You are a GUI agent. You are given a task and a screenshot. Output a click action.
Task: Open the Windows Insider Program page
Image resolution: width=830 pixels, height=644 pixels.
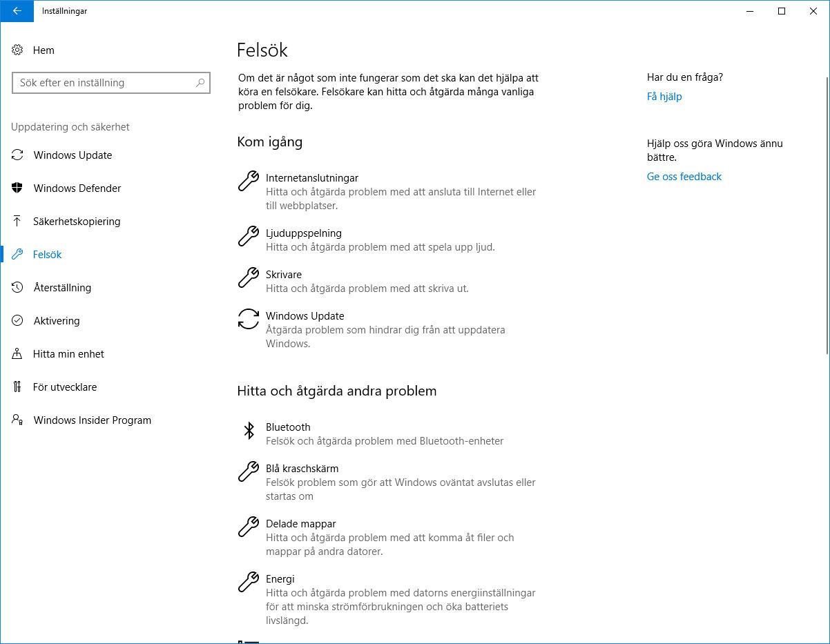(92, 420)
